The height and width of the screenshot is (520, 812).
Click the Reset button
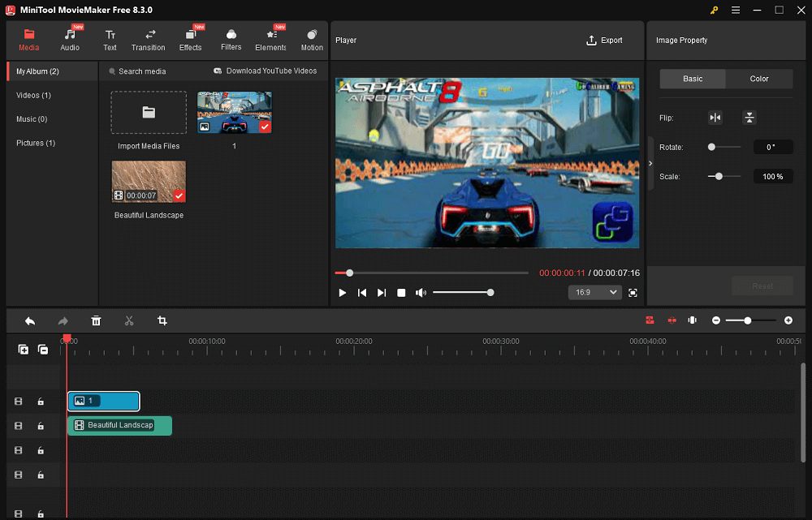[762, 286]
